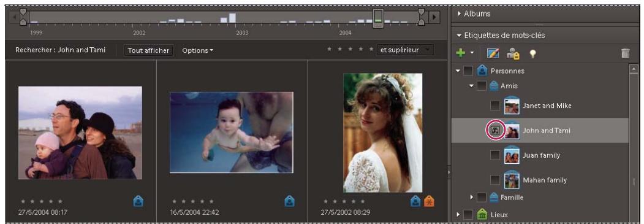The image size is (644, 224).
Task: Click the Famille sub-category tag icon
Action: tap(494, 198)
